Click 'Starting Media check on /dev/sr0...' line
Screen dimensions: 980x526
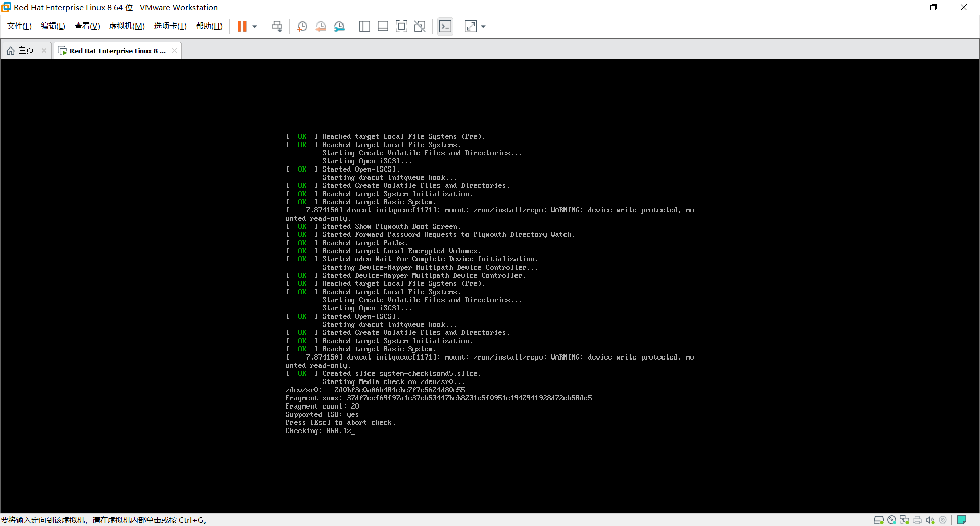pos(394,382)
